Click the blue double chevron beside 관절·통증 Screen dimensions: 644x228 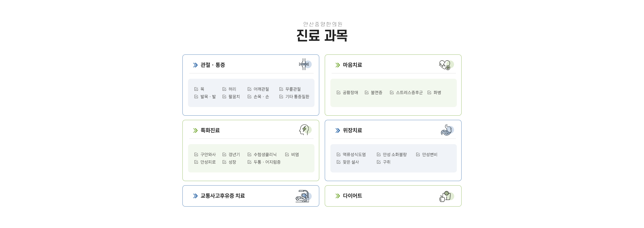coord(195,65)
